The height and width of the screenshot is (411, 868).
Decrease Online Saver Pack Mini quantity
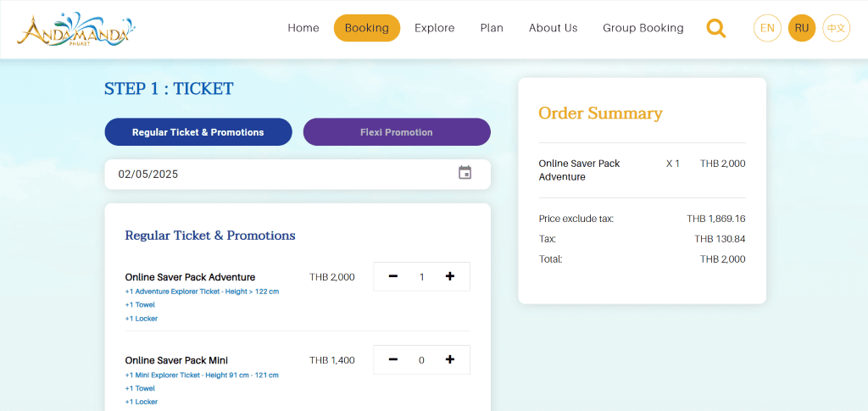393,359
